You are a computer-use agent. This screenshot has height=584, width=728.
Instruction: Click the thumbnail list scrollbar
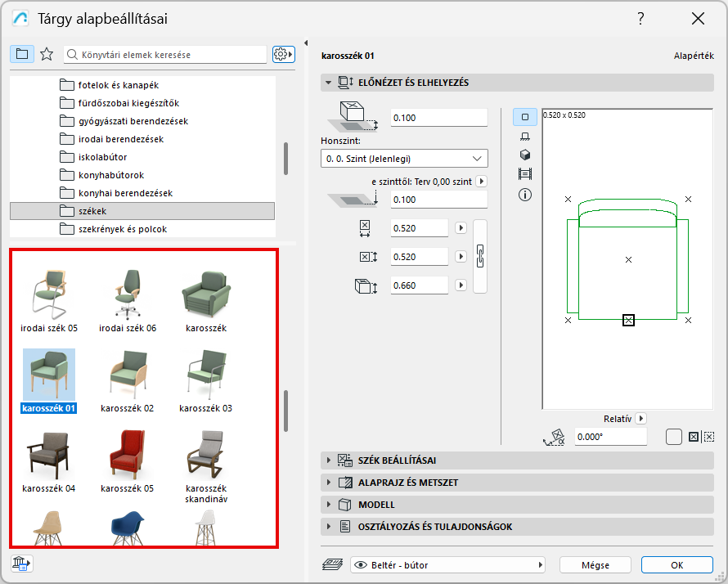[x=285, y=411]
